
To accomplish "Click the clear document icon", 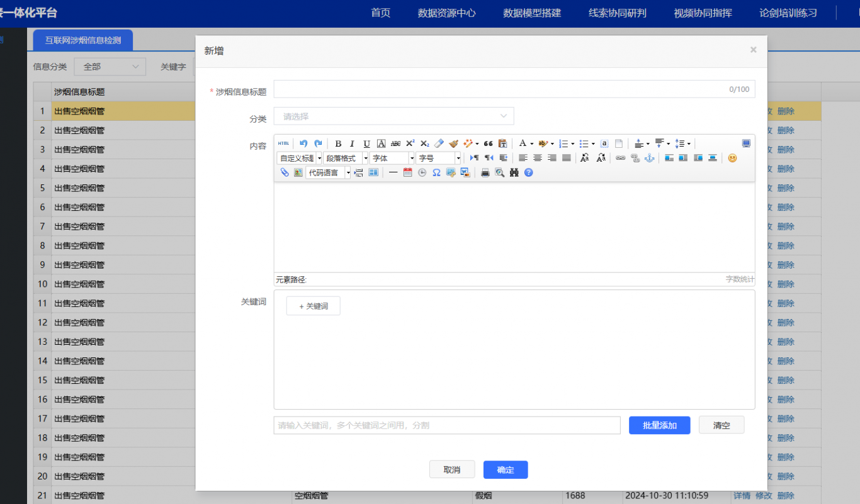I will [x=619, y=143].
